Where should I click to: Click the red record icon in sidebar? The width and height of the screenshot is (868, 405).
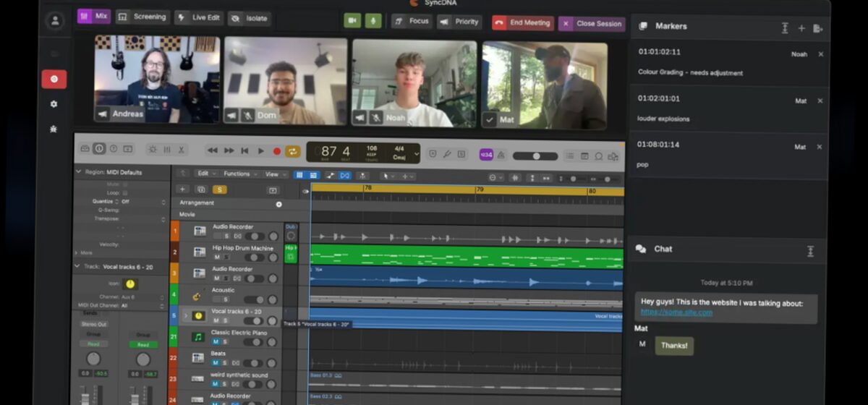click(54, 79)
